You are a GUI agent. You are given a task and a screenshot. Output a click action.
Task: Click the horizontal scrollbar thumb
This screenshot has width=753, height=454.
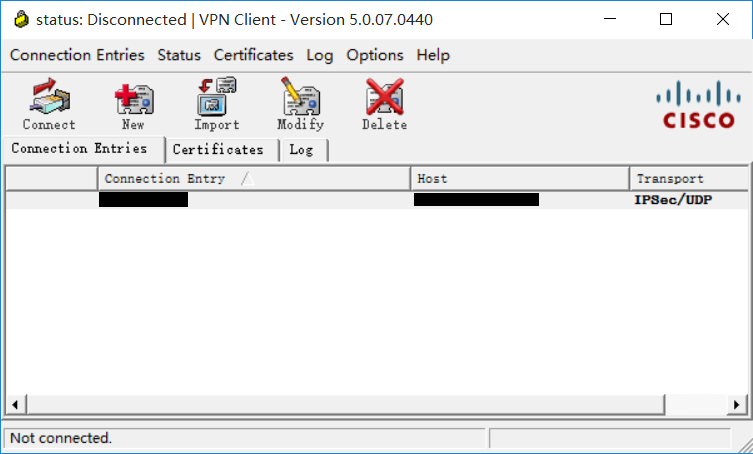coord(346,405)
